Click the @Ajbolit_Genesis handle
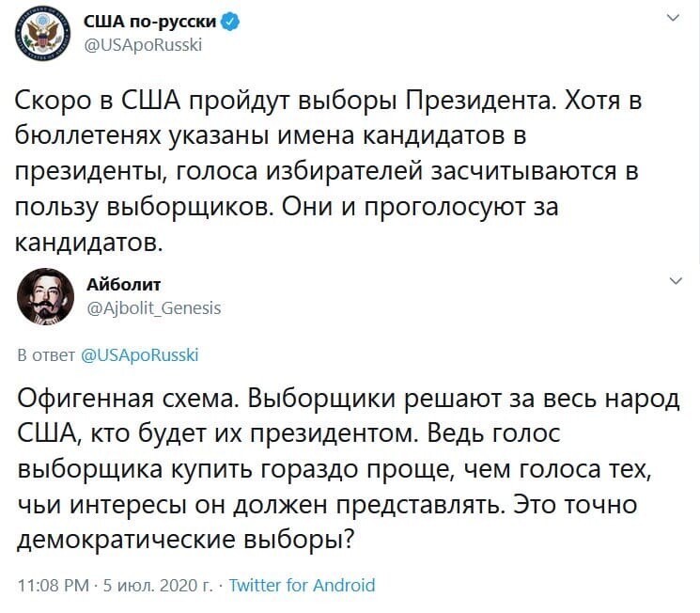The height and width of the screenshot is (613, 700). coord(154,307)
